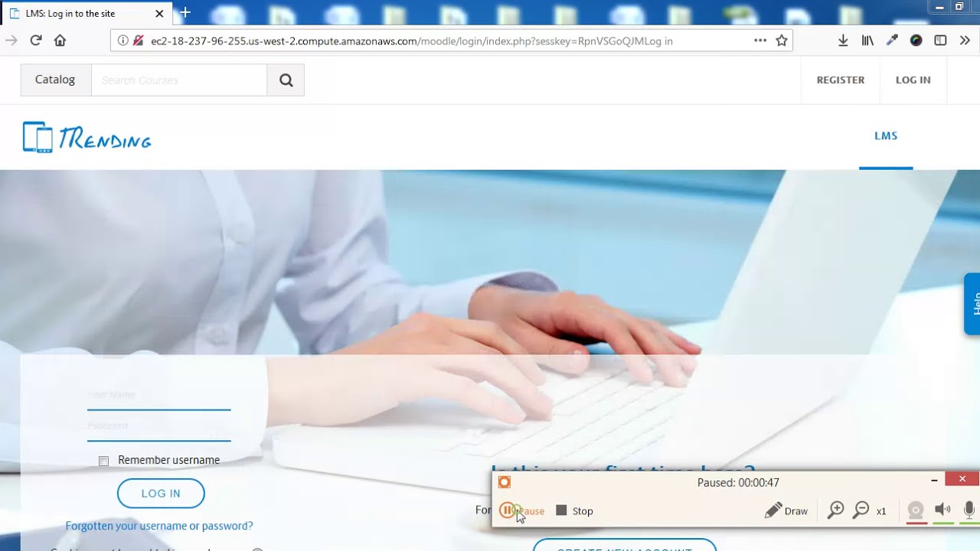Activate the recorder Draw pencil tool

click(x=786, y=510)
